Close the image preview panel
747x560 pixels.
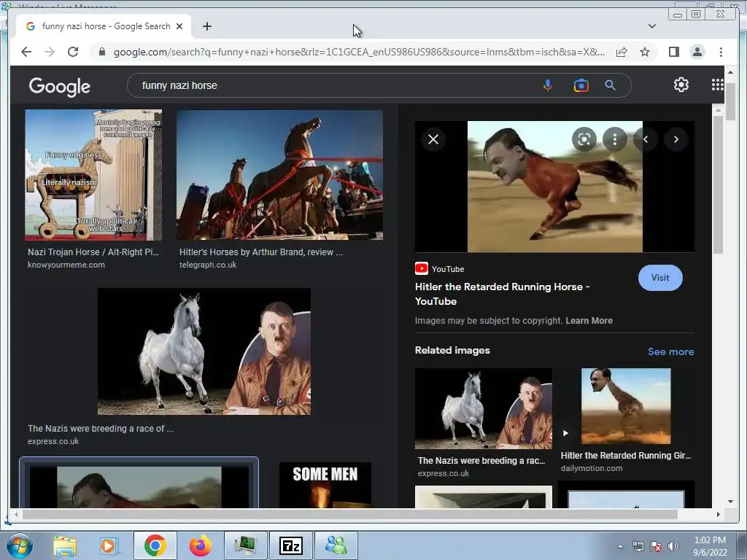(x=433, y=139)
